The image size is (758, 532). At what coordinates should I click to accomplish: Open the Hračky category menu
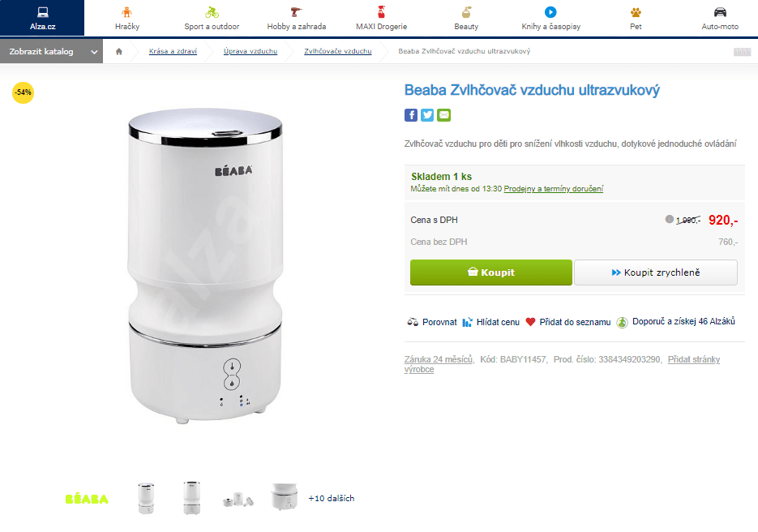click(x=127, y=18)
